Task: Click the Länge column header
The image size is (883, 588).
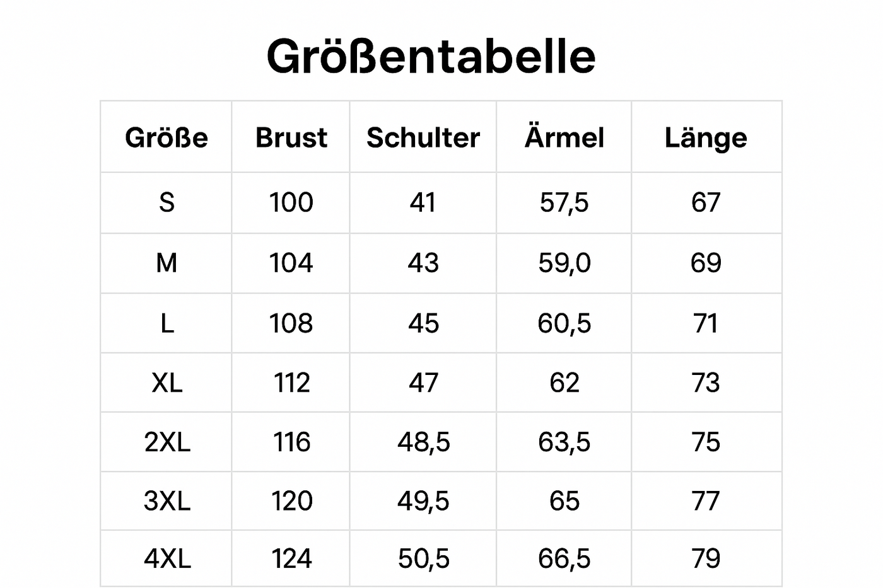Action: [706, 137]
